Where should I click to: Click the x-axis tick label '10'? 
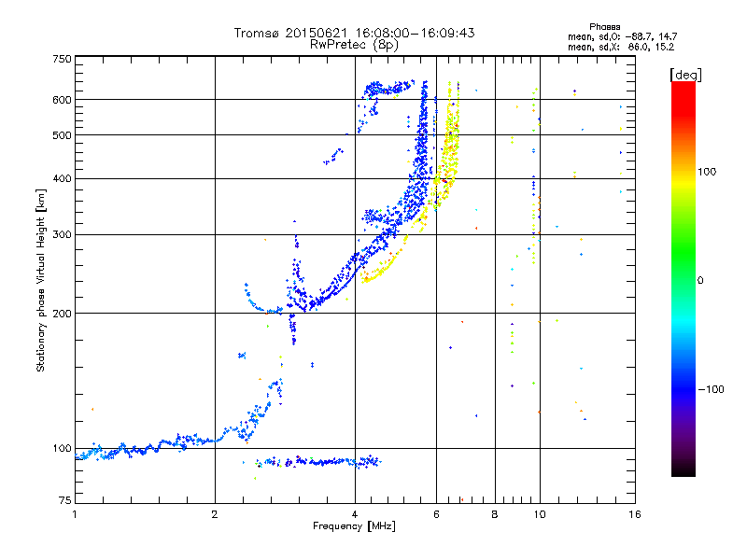point(540,514)
